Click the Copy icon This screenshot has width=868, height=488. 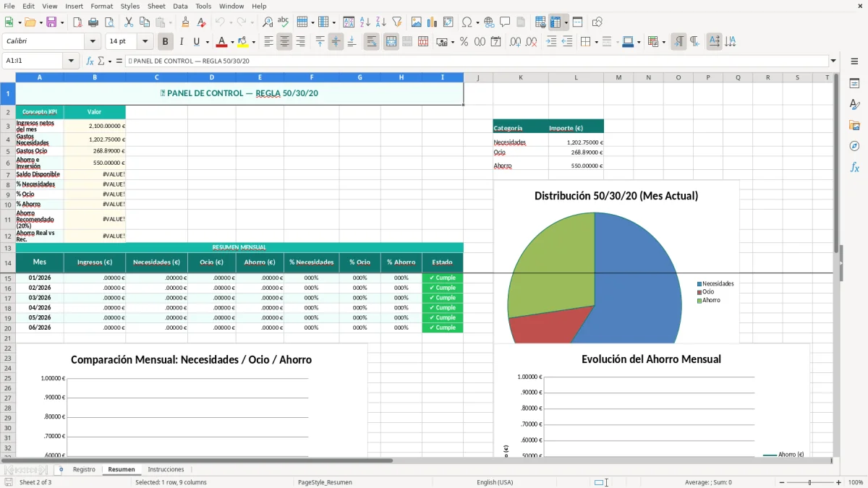click(x=145, y=22)
